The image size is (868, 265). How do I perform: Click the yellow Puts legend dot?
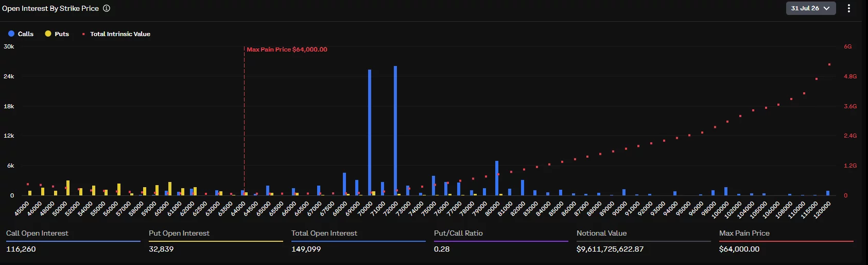tap(48, 34)
